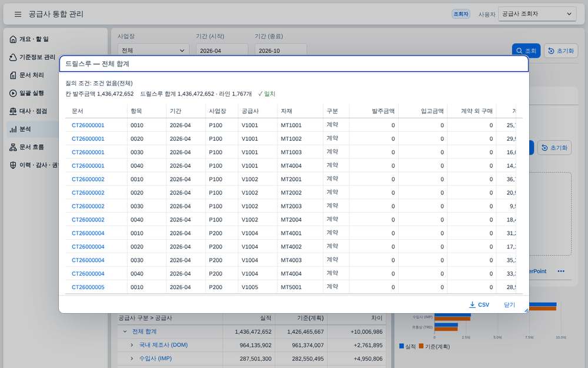
Task: Download the drill-through as CSV
Action: pyautogui.click(x=479, y=304)
